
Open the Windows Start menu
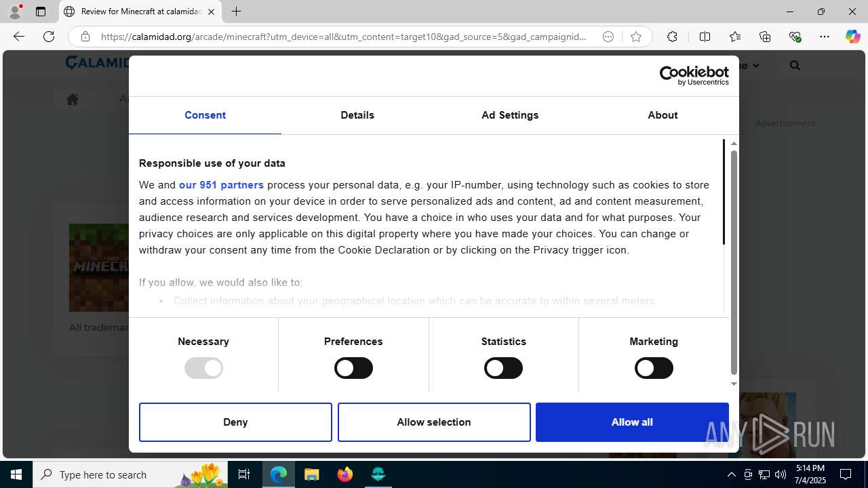click(x=16, y=474)
